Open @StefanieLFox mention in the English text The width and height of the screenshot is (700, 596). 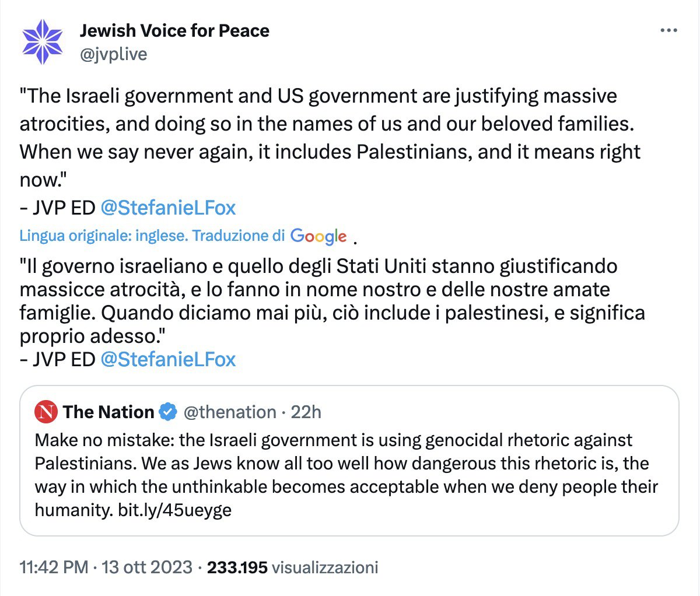pos(168,208)
